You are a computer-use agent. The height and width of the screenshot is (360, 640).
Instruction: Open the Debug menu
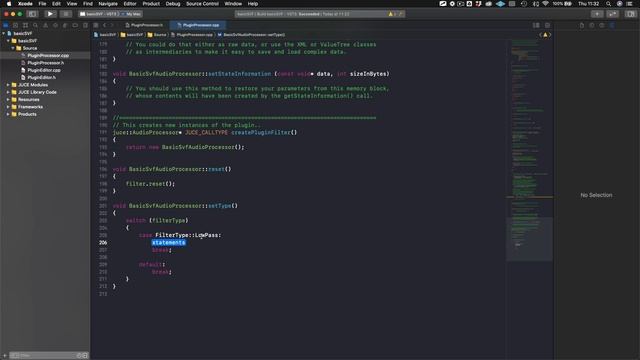pos(173,4)
